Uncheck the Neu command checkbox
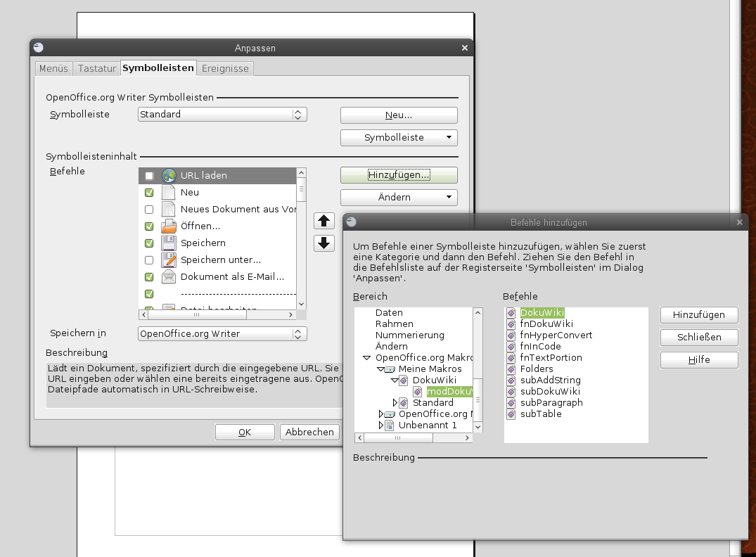756x557 pixels. click(x=149, y=193)
